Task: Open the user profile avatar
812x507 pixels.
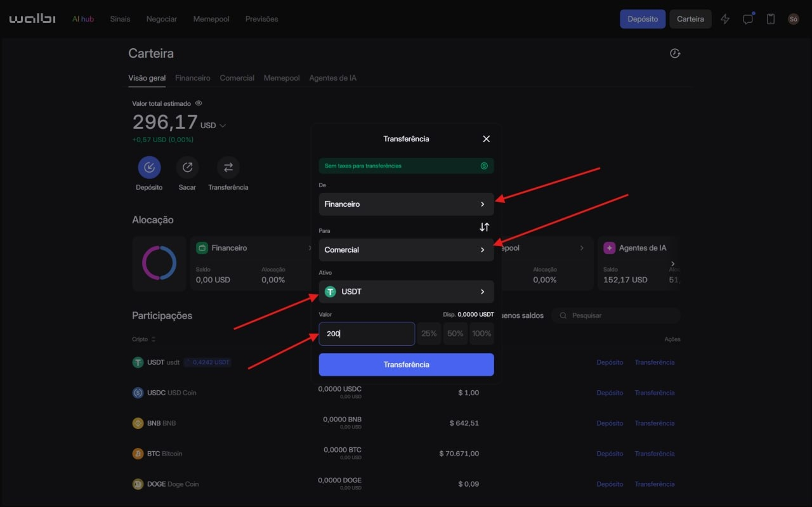Action: coord(793,19)
